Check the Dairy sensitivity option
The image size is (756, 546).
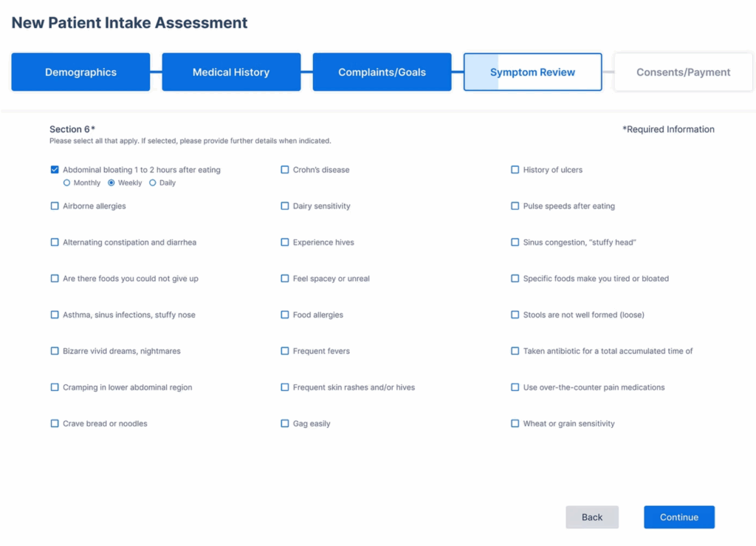(285, 206)
